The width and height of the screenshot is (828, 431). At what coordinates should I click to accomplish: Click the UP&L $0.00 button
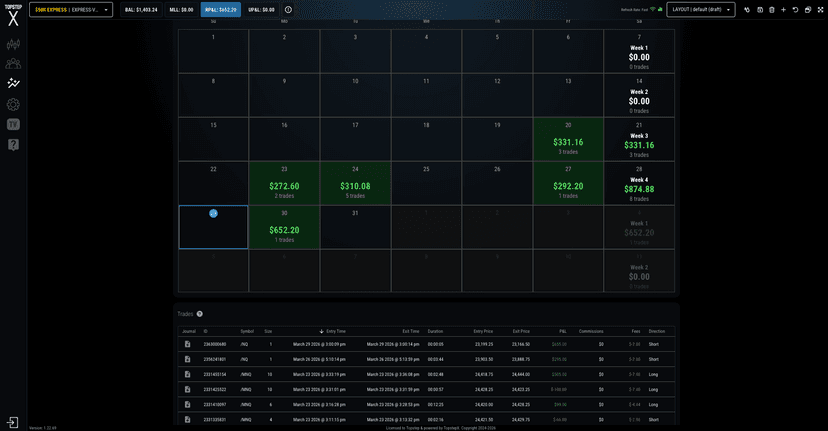261,10
